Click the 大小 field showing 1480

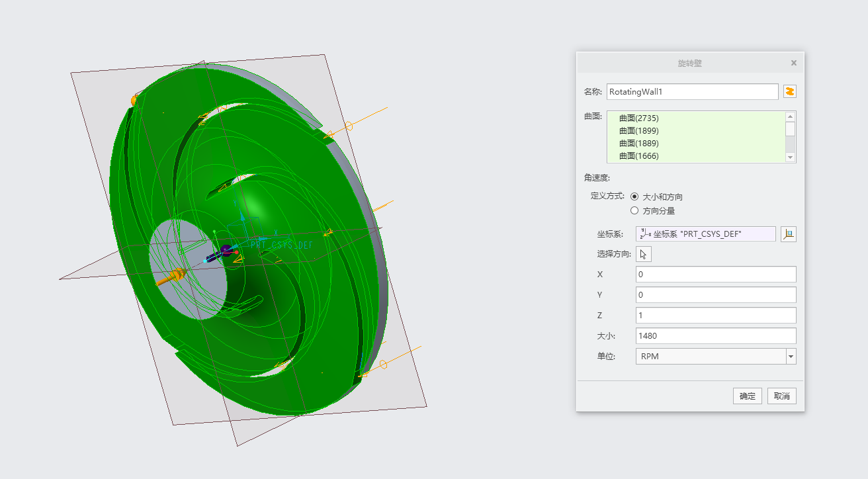pos(715,336)
